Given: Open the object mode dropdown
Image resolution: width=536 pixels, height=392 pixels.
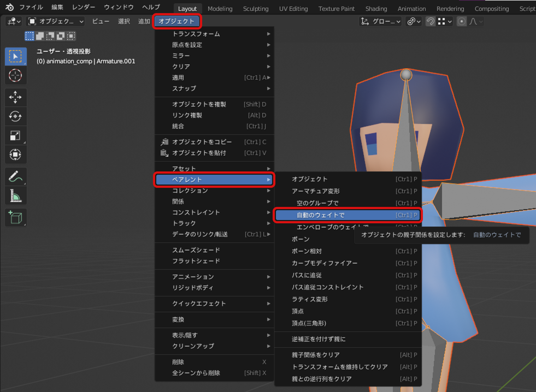Looking at the screenshot, I should point(55,21).
